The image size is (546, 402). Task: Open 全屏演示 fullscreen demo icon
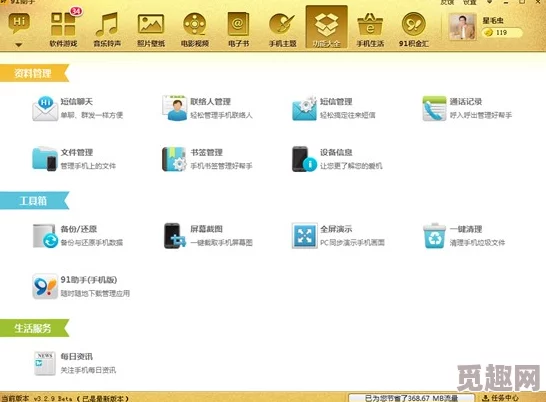[x=305, y=236]
